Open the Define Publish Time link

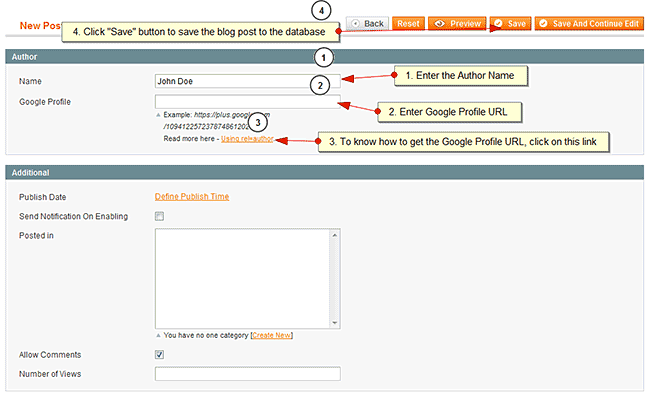pos(192,197)
